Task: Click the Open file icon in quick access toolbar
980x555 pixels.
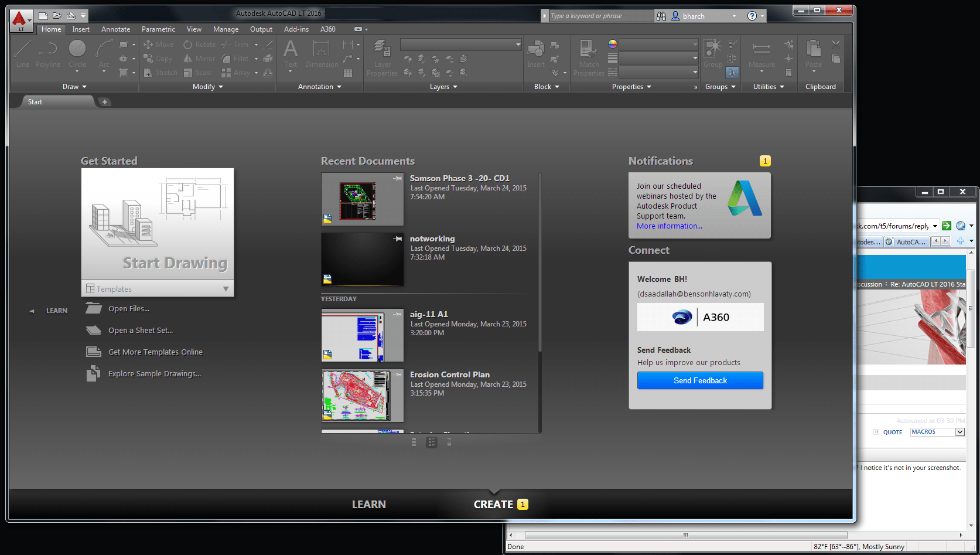Action: (57, 16)
